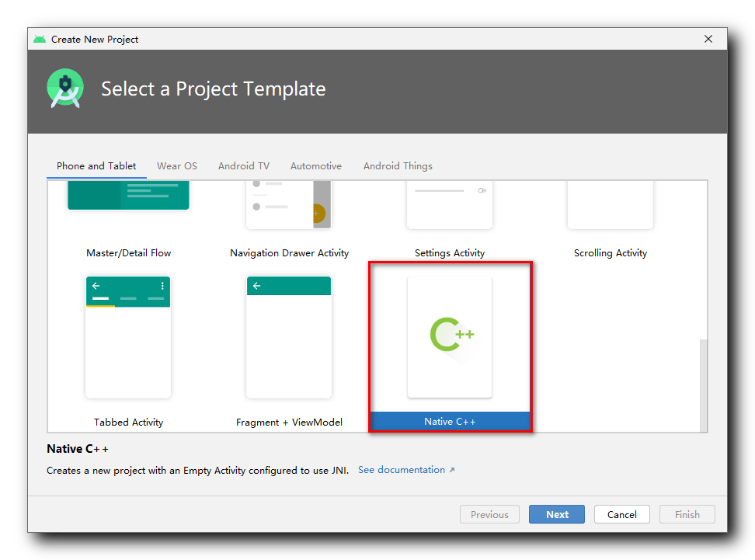Switch to the Phone and Tablet tab
The width and height of the screenshot is (755, 560).
(96, 166)
